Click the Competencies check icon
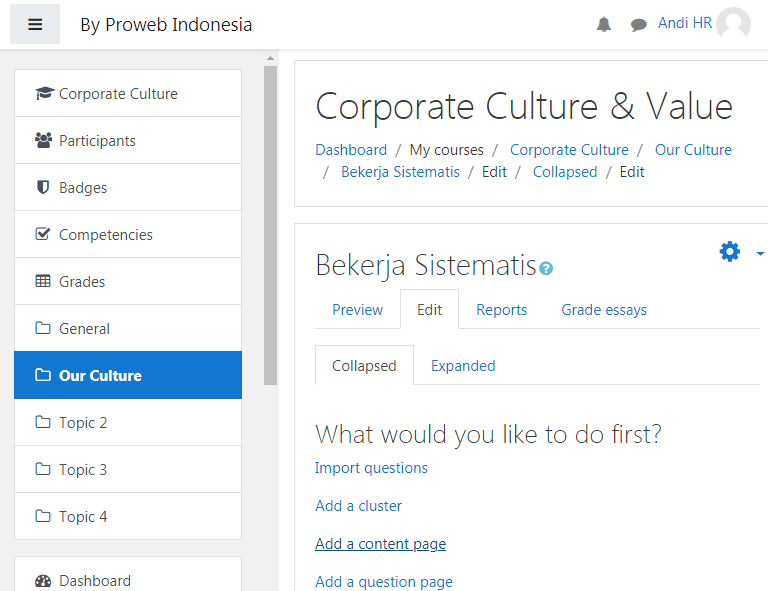768x591 pixels. tap(43, 234)
